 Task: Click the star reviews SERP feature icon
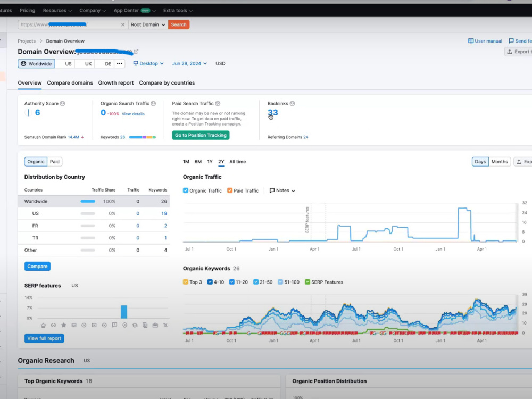point(63,325)
